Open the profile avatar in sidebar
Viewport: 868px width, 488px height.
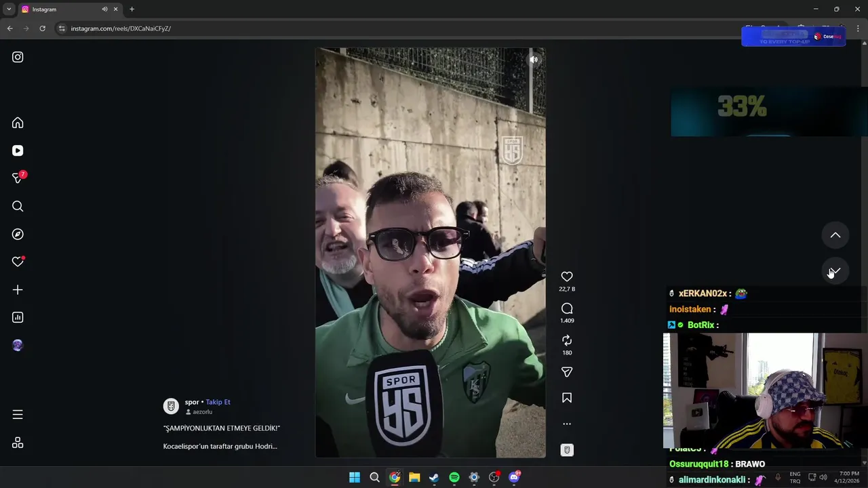18,345
